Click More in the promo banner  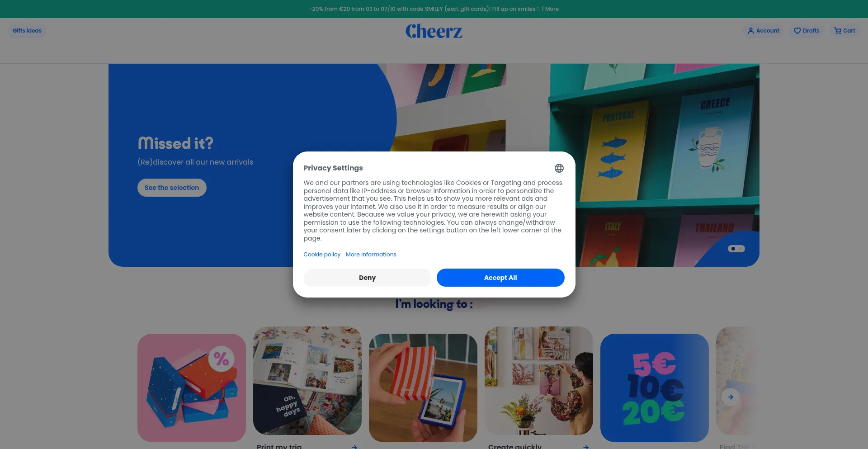tap(552, 9)
